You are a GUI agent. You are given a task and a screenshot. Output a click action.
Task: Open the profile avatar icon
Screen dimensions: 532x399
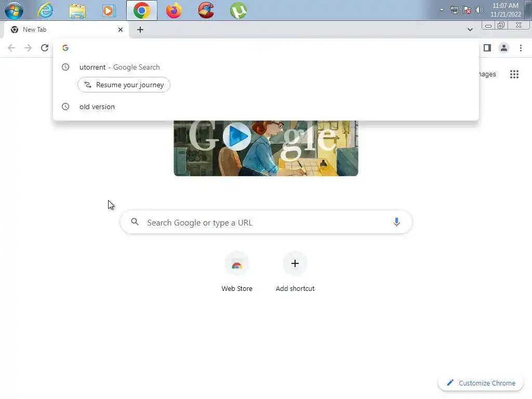point(504,48)
